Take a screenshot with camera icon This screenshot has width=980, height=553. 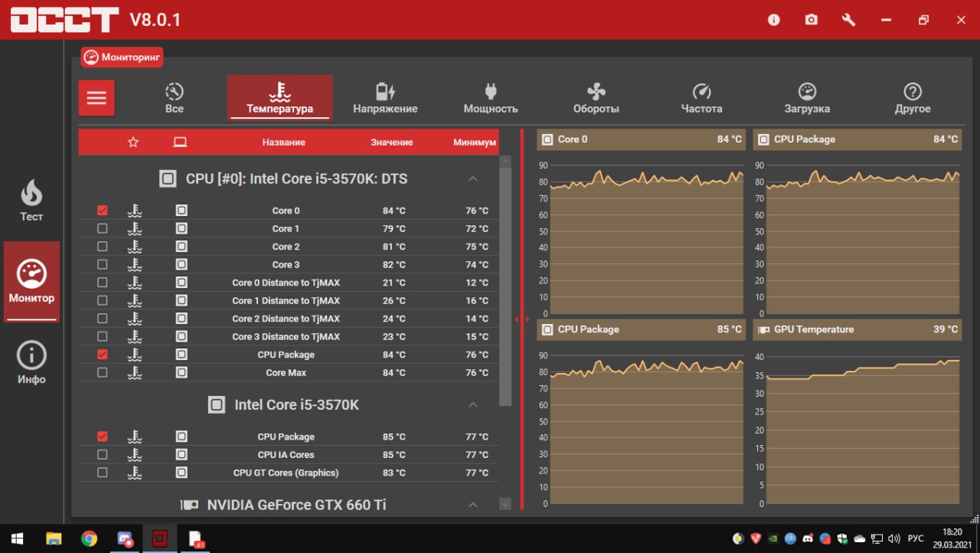coord(812,20)
